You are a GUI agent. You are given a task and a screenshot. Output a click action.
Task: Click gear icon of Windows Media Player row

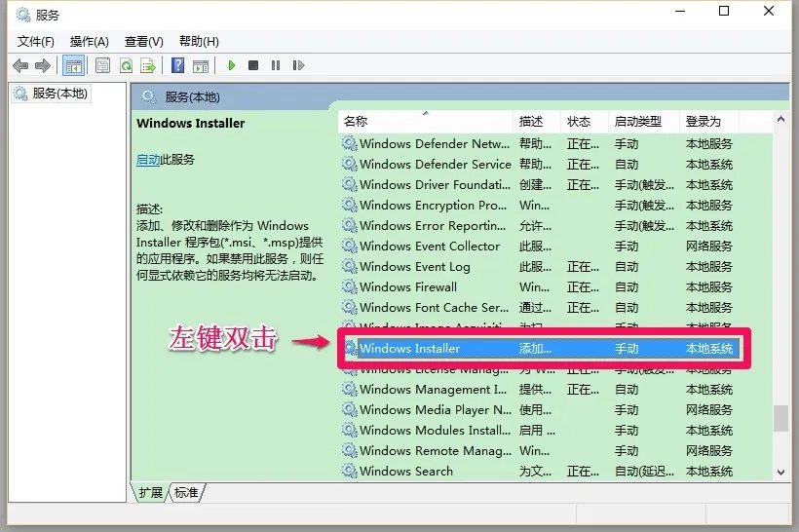(349, 409)
